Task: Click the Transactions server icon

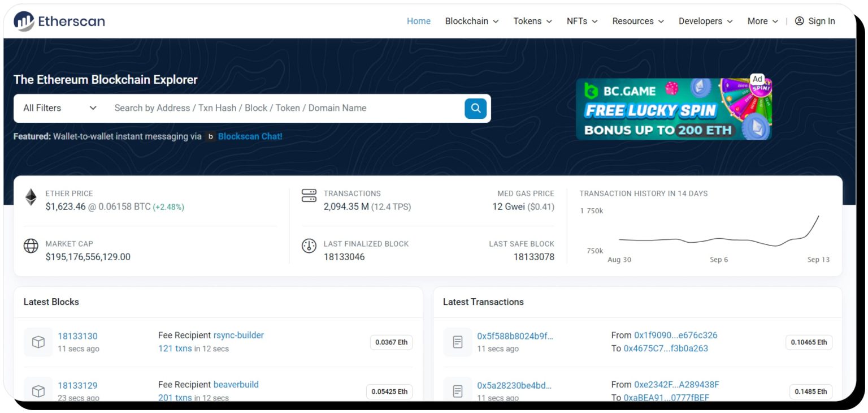Action: coord(309,196)
